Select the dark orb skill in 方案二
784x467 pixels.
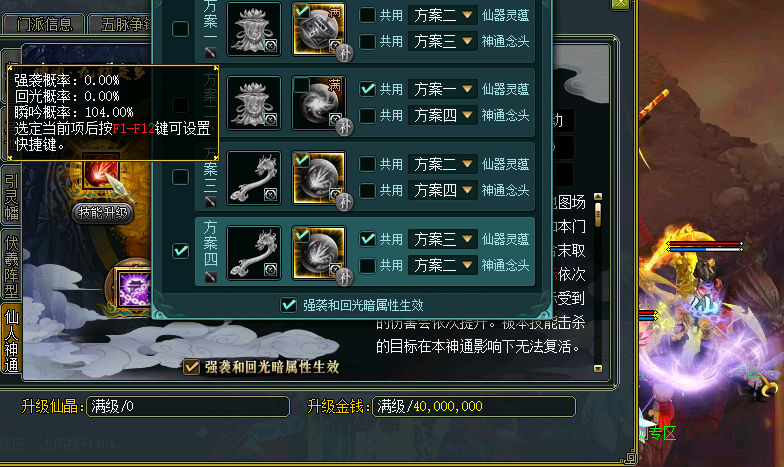click(319, 104)
